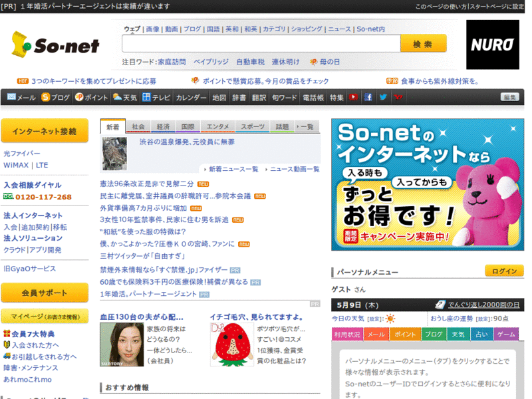The image size is (532, 399).
Task: Select the 英和 dictionary search type
Action: click(x=232, y=29)
